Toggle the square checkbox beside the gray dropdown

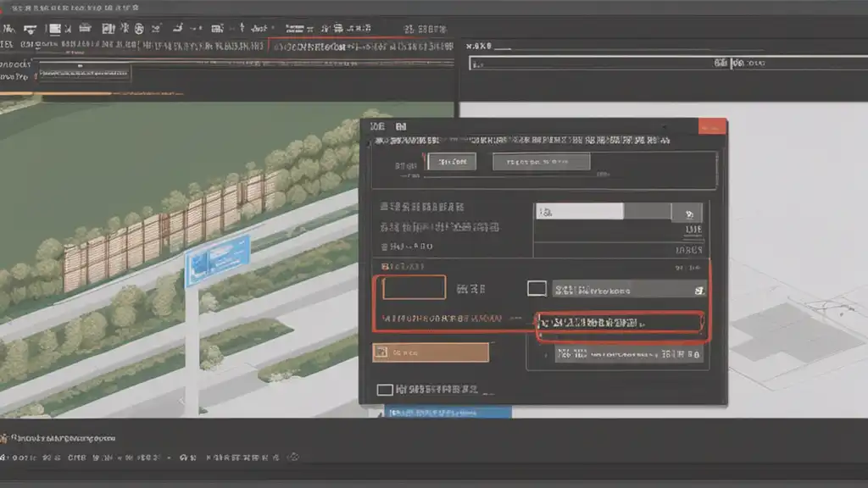(537, 288)
